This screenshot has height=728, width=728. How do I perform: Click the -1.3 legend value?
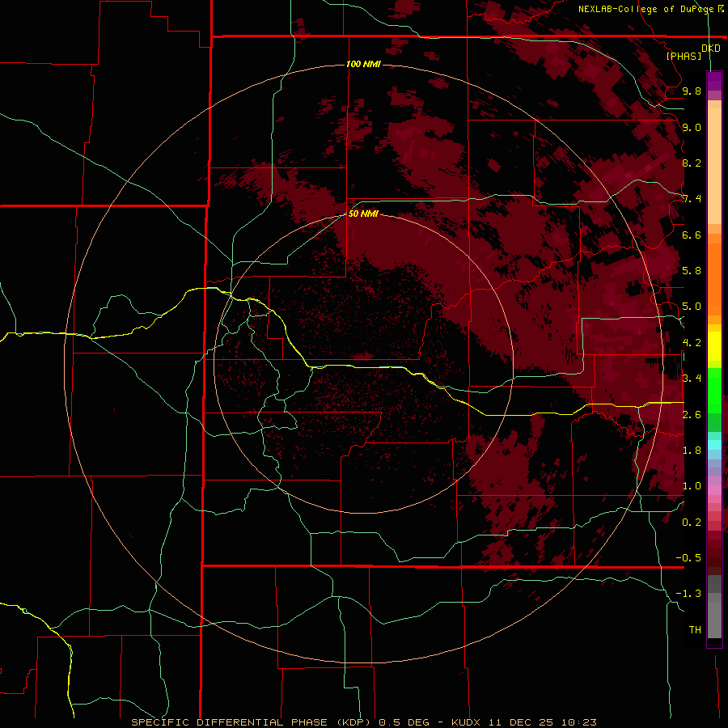688,594
